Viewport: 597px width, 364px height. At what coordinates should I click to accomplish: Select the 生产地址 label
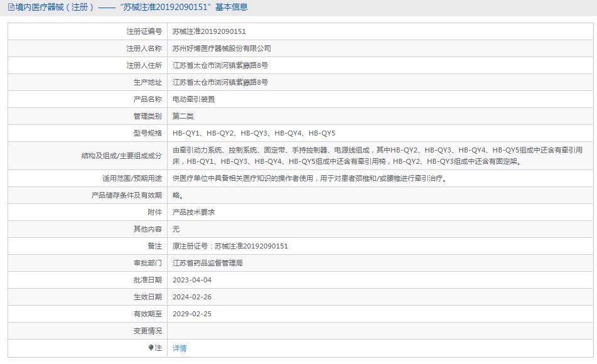(x=148, y=82)
